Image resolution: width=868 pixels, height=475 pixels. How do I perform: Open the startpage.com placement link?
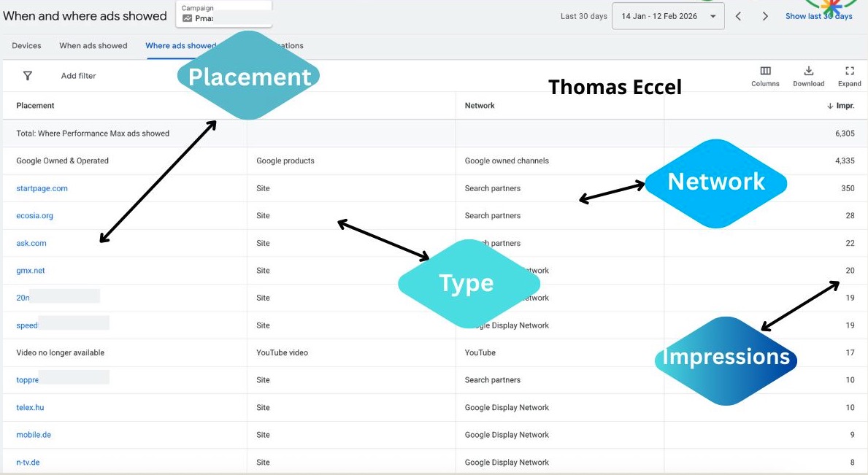click(42, 188)
